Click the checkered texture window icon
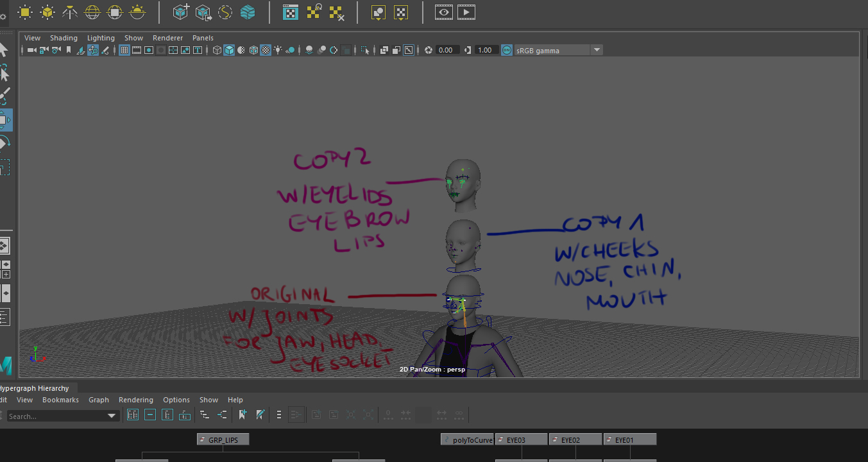 (291, 12)
